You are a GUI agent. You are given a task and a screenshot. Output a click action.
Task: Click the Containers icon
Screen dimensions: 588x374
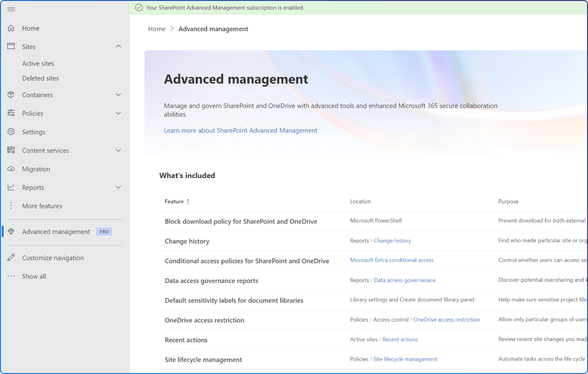click(11, 95)
